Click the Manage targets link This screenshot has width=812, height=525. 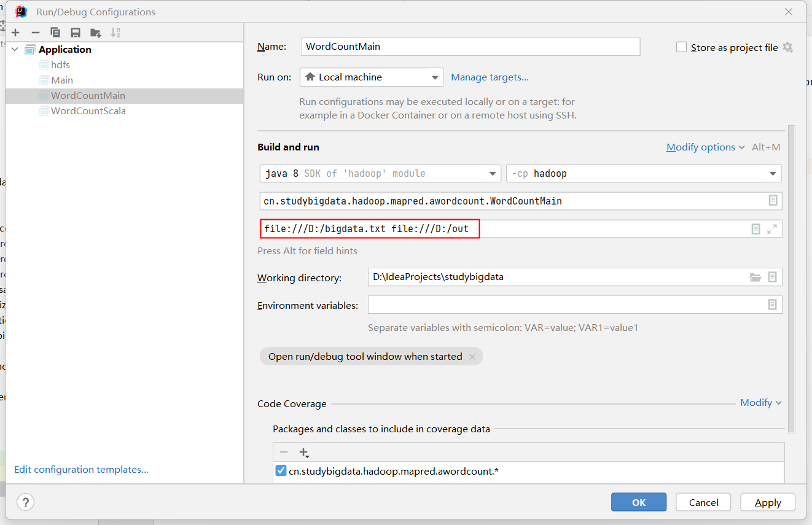tap(490, 77)
